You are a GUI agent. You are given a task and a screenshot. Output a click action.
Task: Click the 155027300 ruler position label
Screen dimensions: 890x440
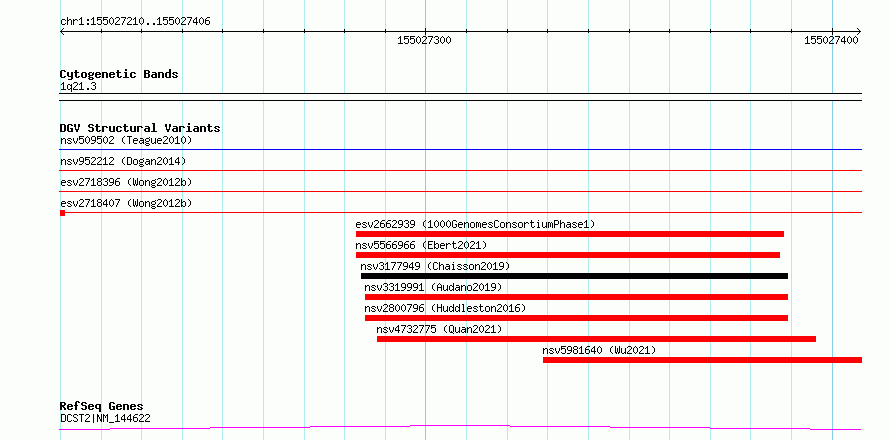[x=425, y=40]
